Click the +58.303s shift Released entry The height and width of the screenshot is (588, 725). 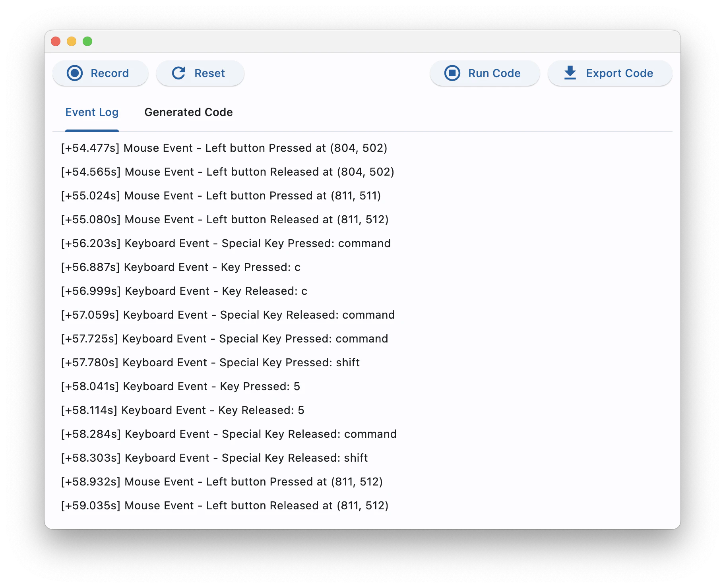point(214,458)
